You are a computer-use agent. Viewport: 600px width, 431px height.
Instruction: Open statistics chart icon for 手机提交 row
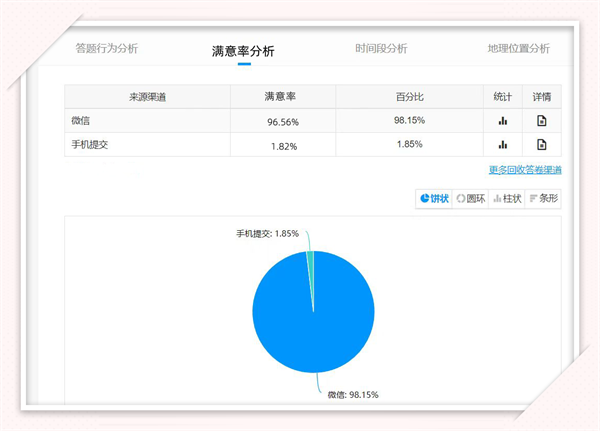point(503,145)
